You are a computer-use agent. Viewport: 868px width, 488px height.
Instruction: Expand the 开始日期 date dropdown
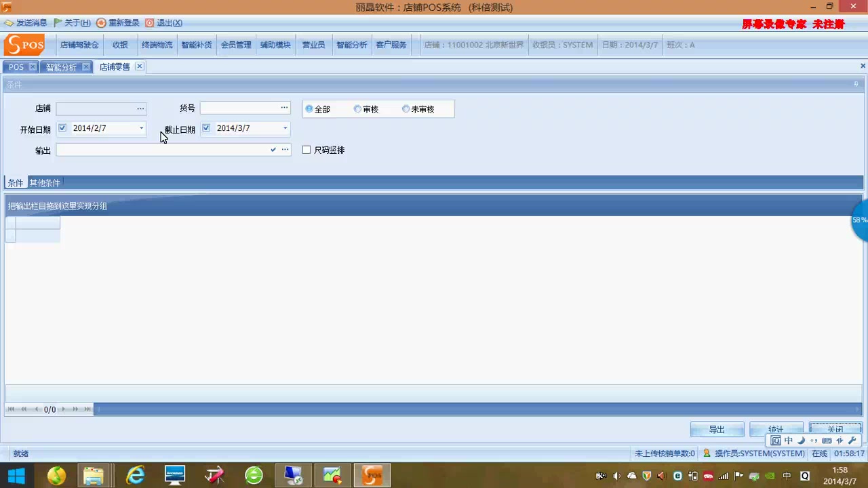pos(141,128)
